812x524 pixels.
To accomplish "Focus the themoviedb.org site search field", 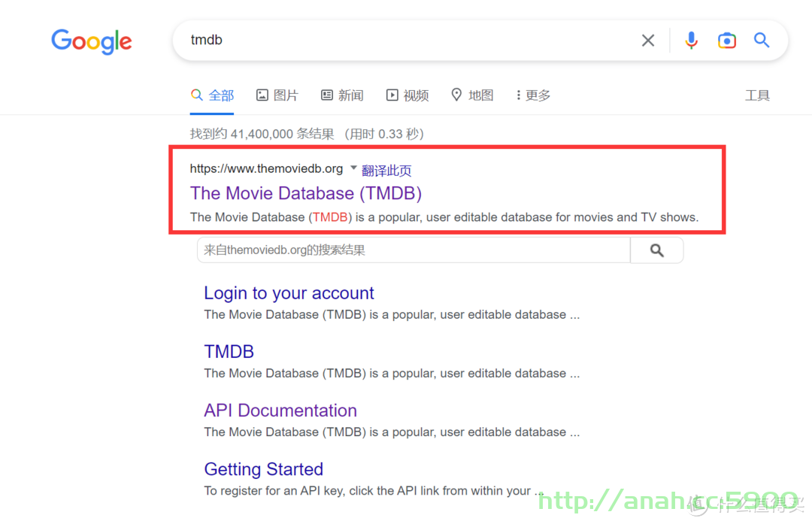I will click(414, 250).
